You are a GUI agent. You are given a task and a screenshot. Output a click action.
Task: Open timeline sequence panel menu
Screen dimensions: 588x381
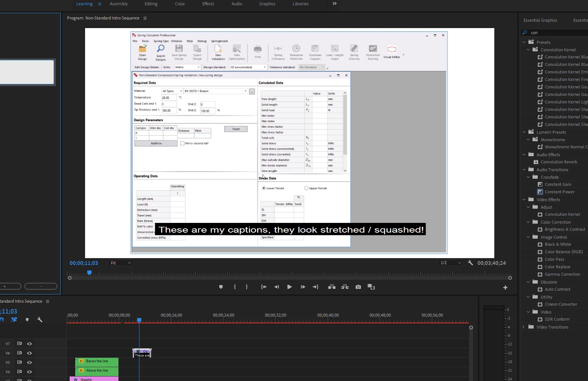48,301
